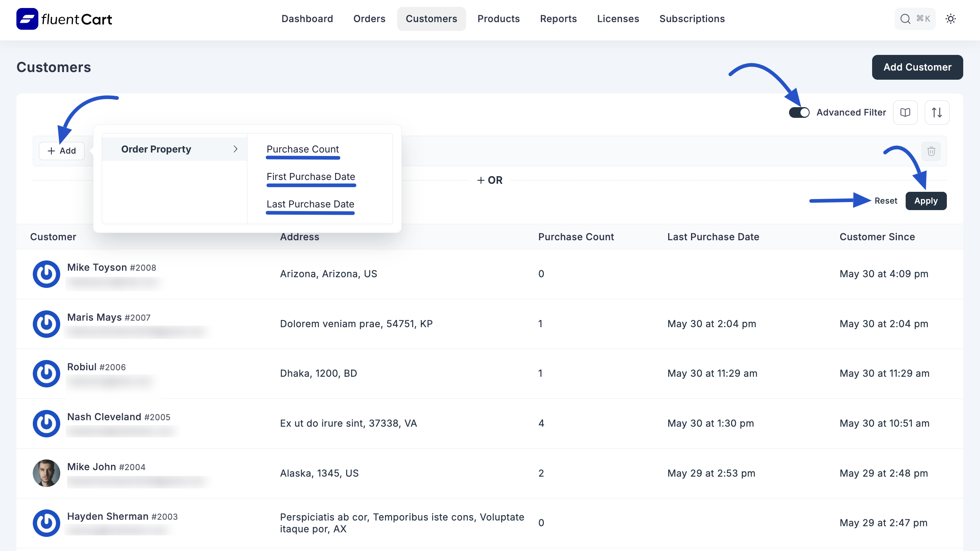Select First Purchase Date option
The image size is (980, 551).
click(x=311, y=176)
